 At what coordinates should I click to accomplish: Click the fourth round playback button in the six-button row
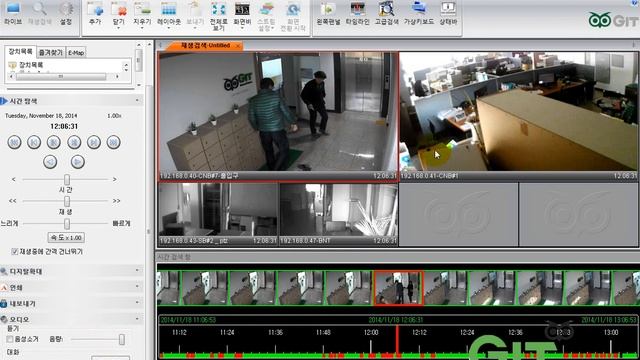74,142
